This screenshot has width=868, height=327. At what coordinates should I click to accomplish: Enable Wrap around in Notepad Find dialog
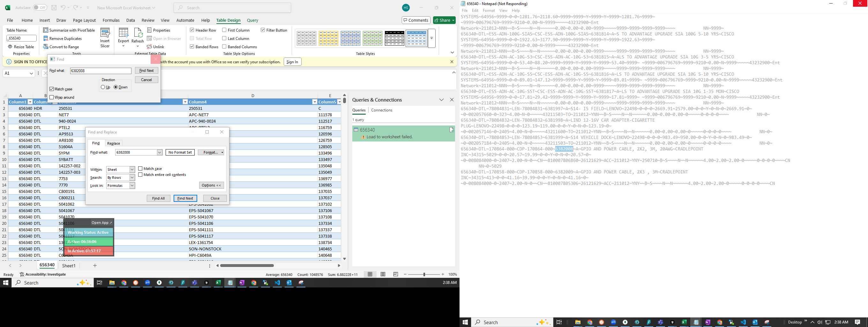(x=52, y=97)
